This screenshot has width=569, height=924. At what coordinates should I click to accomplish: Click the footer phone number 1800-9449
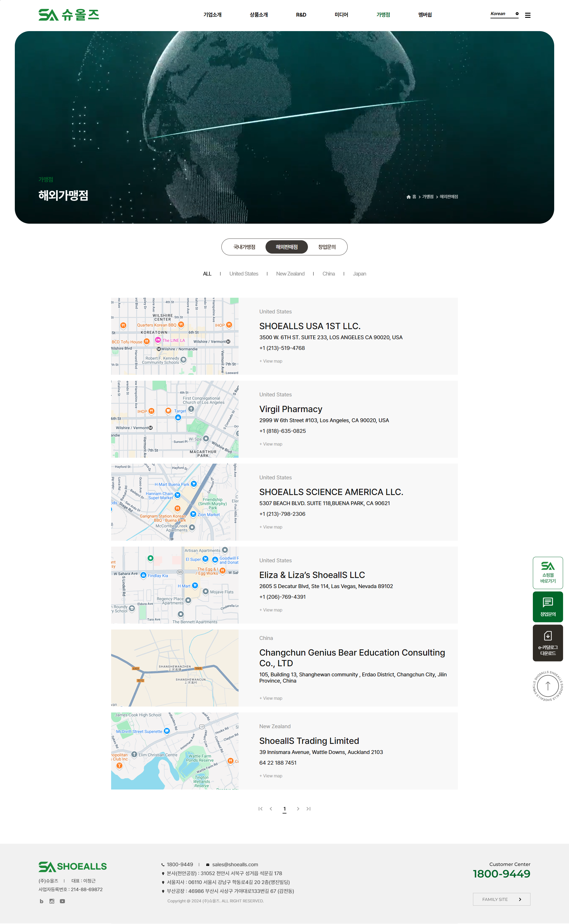click(180, 864)
